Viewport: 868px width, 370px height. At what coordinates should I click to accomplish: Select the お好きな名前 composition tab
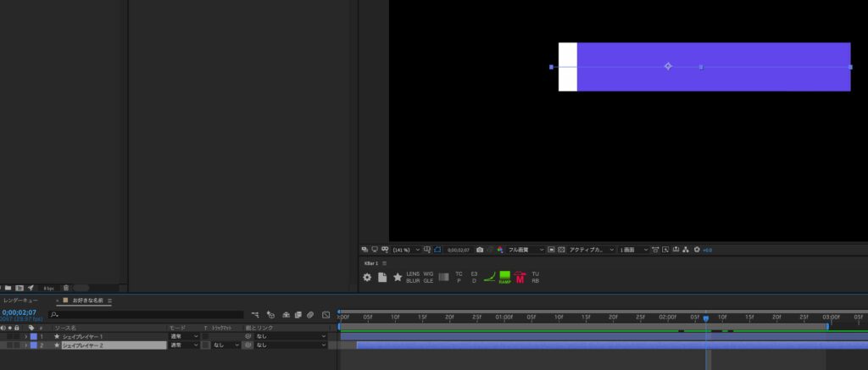pyautogui.click(x=87, y=301)
